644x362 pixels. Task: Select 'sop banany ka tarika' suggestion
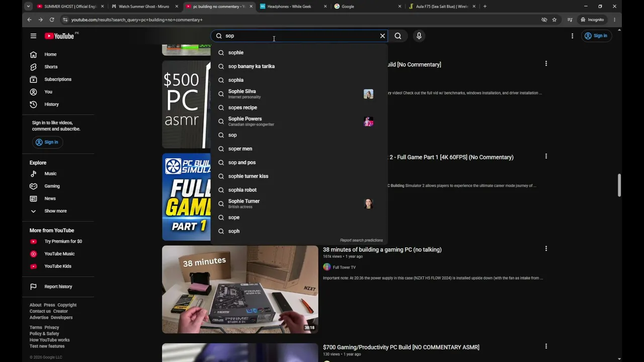(x=299, y=66)
